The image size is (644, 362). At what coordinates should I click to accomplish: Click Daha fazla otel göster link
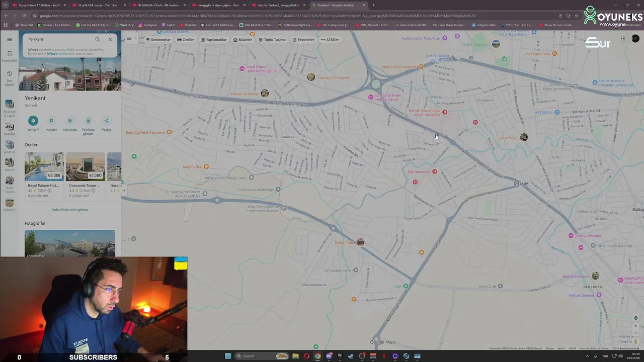pyautogui.click(x=69, y=210)
